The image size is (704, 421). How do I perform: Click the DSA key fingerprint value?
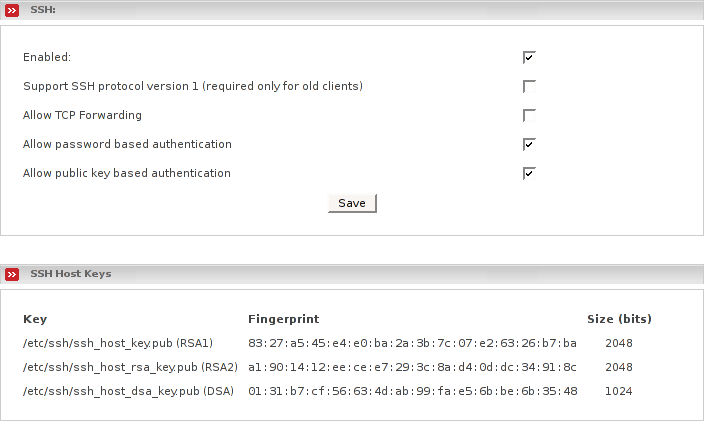pos(412,390)
